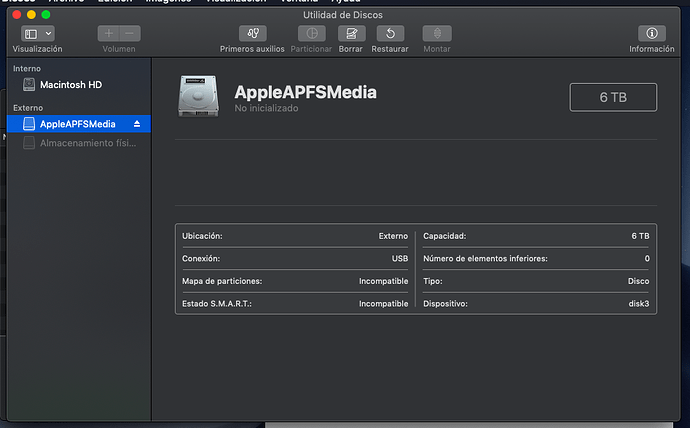Click the 'Restaurar' toolbar label
The image size is (690, 428).
(390, 49)
